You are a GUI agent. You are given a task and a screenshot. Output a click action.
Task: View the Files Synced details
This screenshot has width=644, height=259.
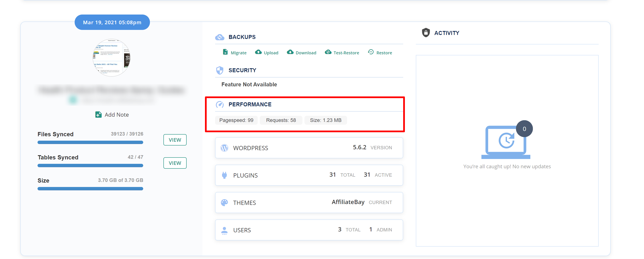click(x=175, y=140)
